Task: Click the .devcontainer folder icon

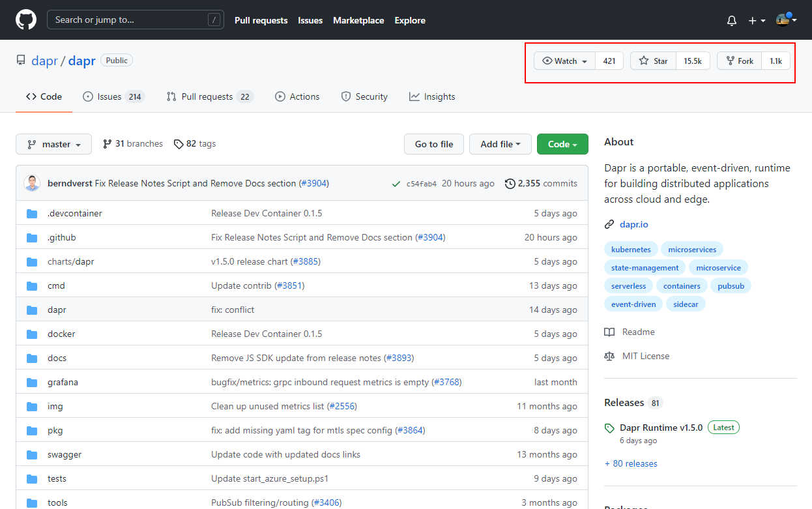Action: click(x=32, y=214)
